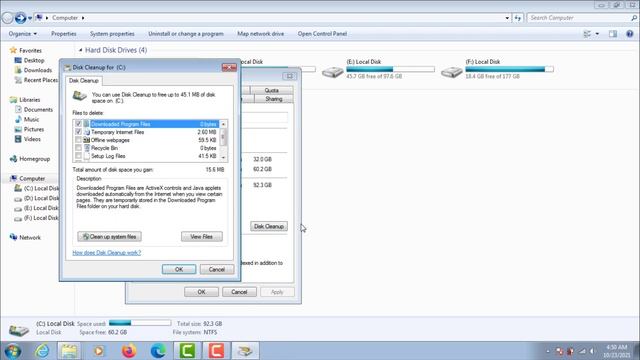Switch to the Quota tab in the Properties window
Screen dimensions: 640x360
coord(271,90)
